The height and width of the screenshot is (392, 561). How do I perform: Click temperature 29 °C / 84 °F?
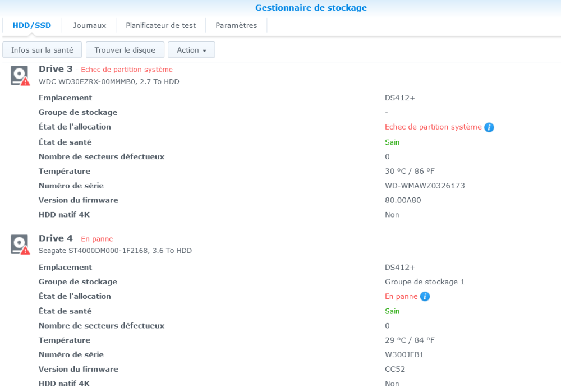tap(410, 340)
